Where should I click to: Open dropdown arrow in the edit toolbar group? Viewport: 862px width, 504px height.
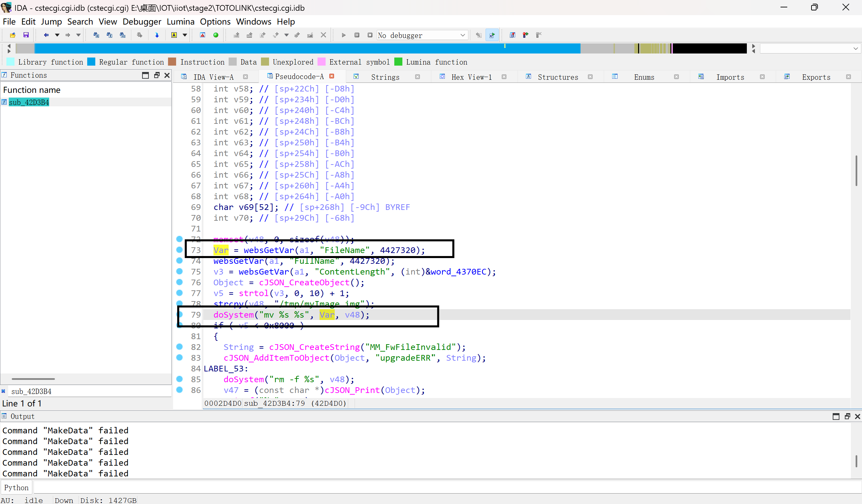coord(287,35)
